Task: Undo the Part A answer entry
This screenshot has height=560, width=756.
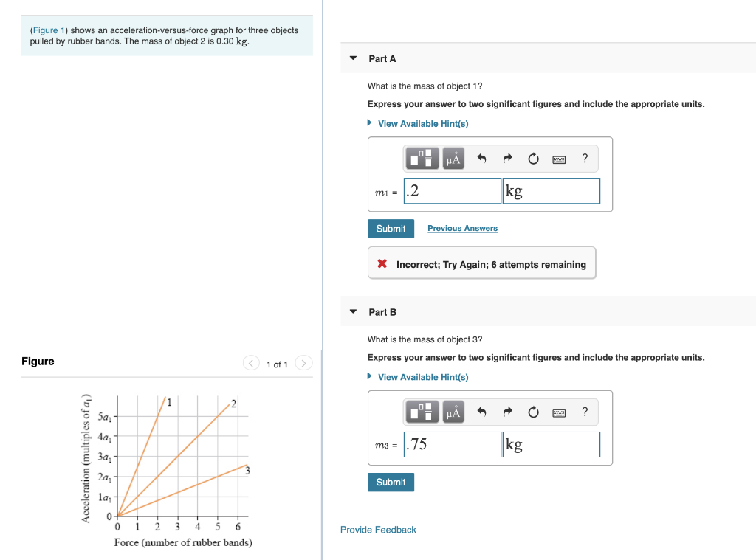Action: point(481,158)
